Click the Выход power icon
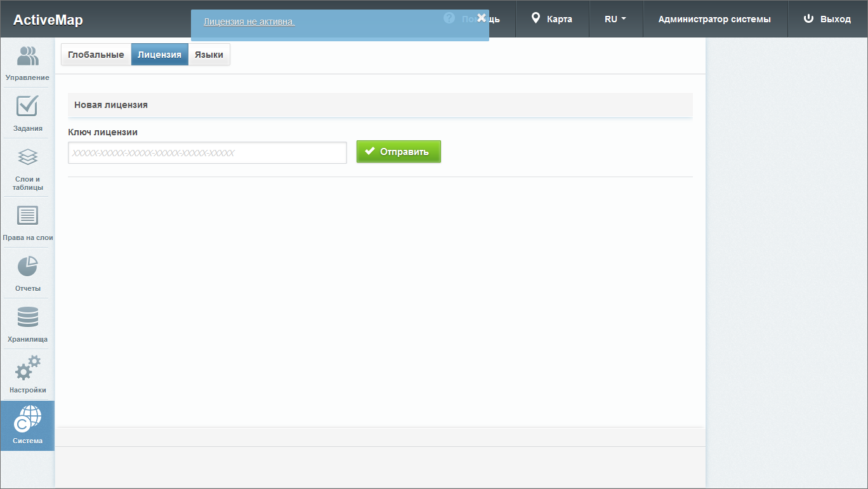 (827, 19)
